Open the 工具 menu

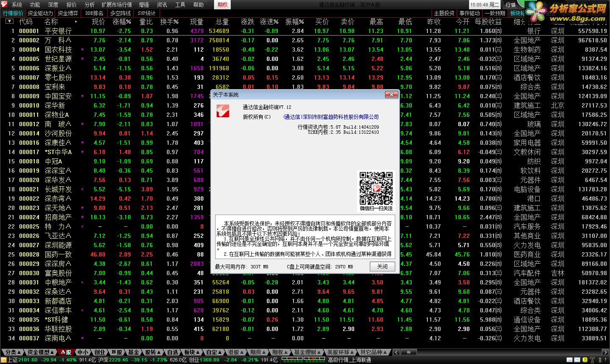point(180,5)
